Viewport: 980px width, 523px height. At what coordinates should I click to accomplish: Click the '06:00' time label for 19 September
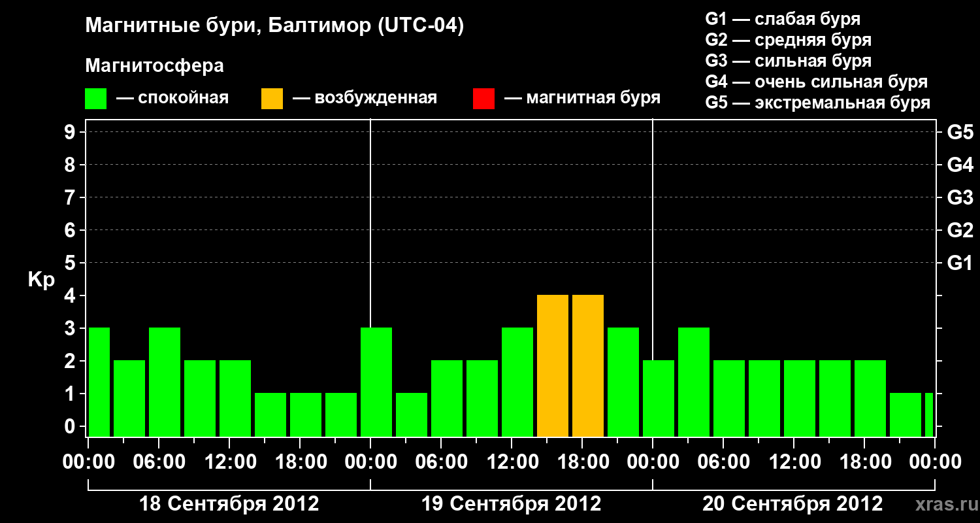441,462
